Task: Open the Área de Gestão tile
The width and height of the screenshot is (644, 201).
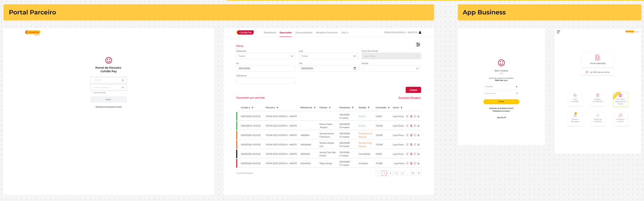Action: (x=575, y=99)
